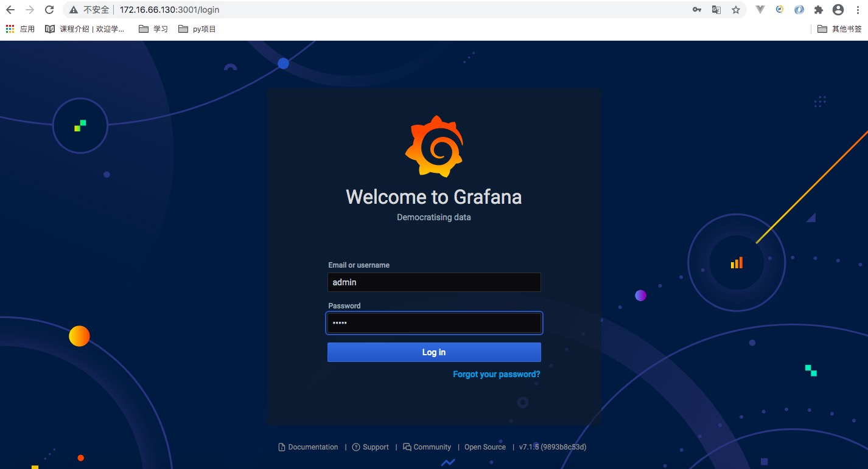868x469 pixels.
Task: Click the Democratising data subtitle
Action: (434, 217)
